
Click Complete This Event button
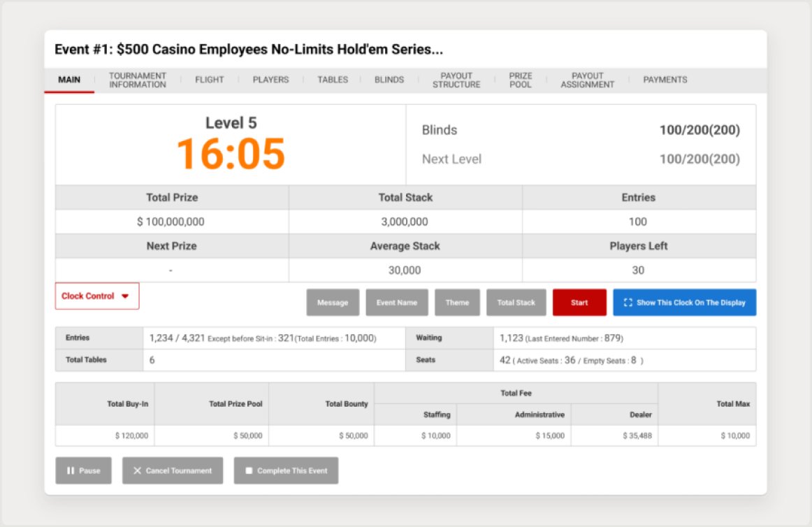tap(286, 470)
